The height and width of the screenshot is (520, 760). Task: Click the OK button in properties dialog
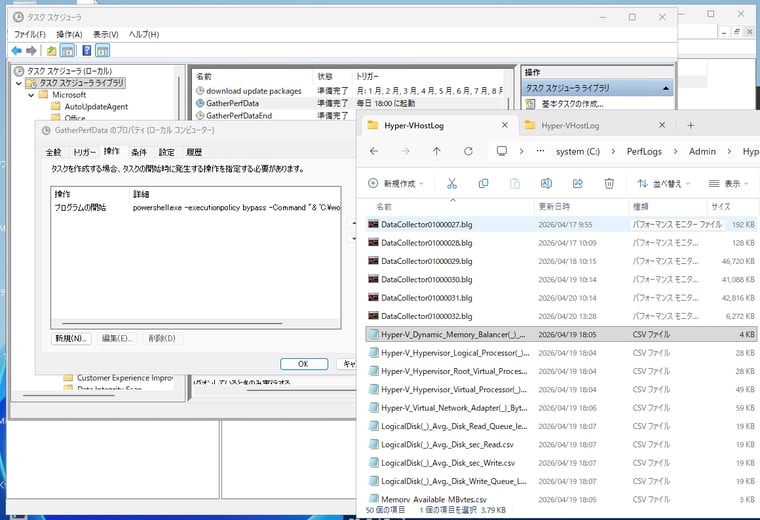(303, 364)
